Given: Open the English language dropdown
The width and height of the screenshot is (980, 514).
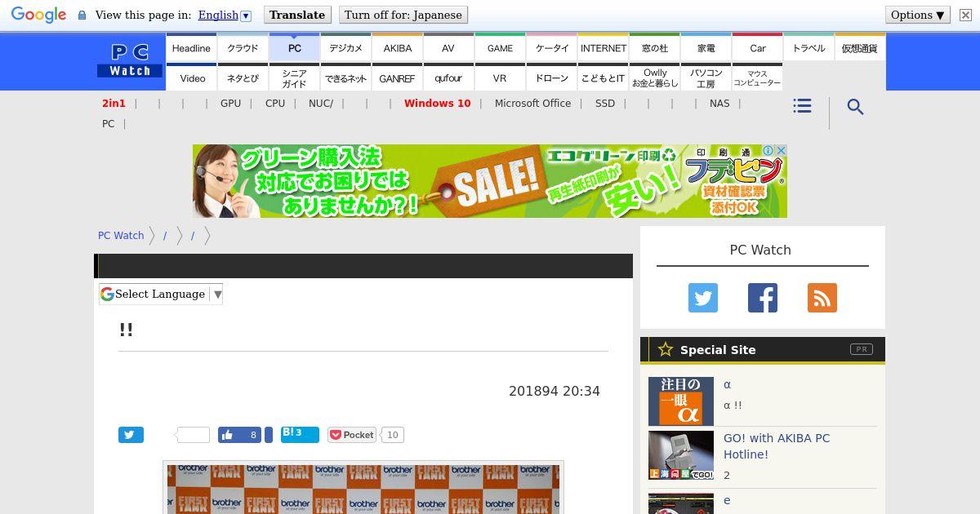Looking at the screenshot, I should point(225,15).
